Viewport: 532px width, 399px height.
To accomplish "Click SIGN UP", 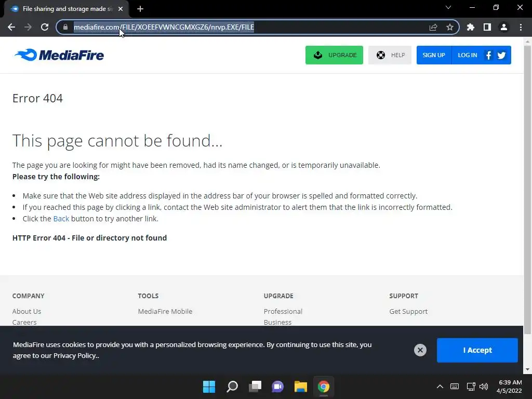I will coord(434,55).
